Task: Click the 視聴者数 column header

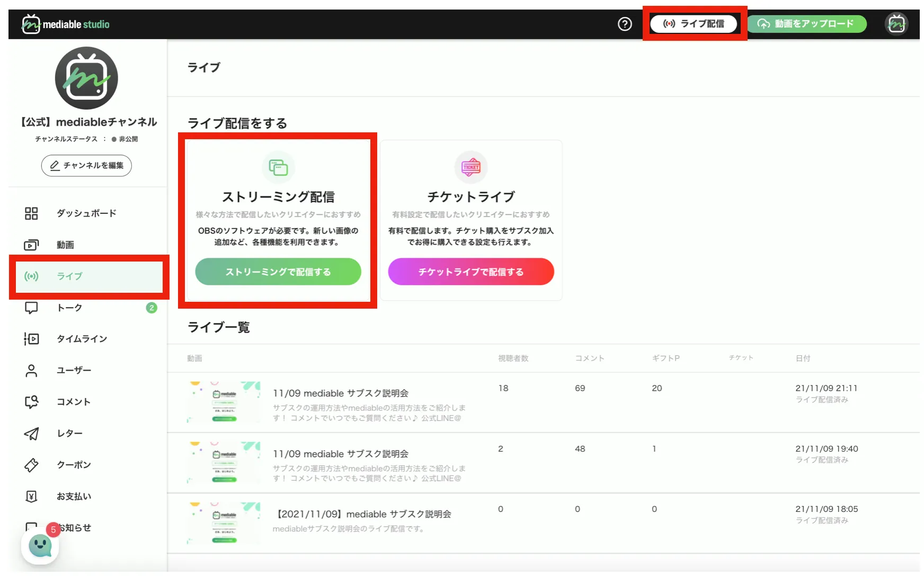Action: 513,358
